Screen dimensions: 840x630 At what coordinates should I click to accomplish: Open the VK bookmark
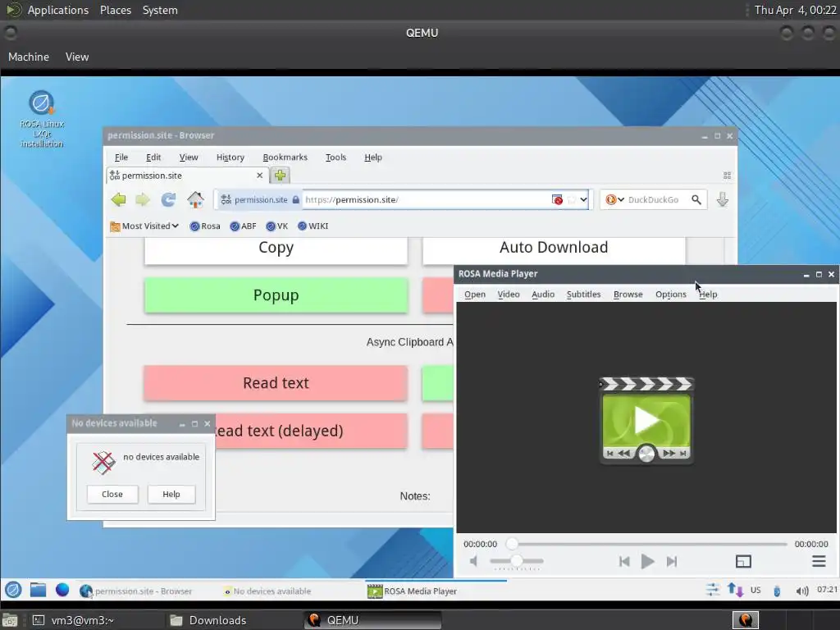click(x=277, y=226)
